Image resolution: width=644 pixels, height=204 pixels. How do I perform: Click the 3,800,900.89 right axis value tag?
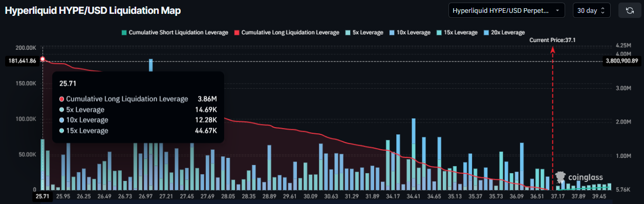[x=622, y=61]
